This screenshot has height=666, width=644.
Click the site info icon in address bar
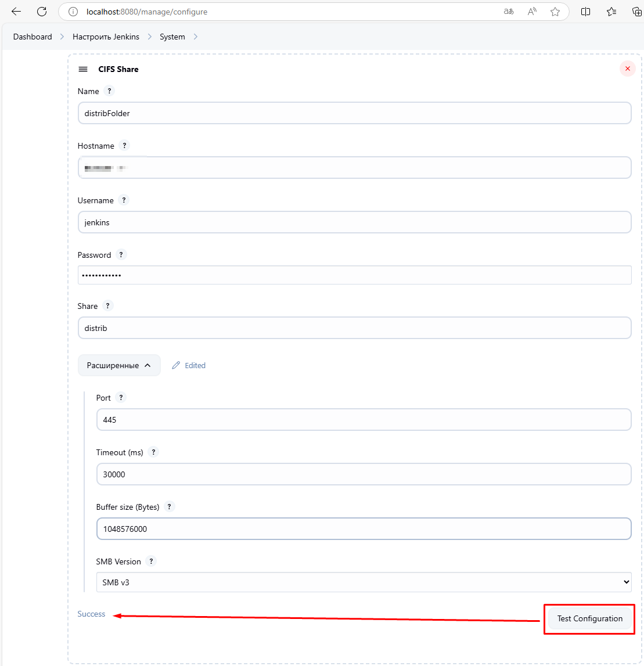tap(73, 12)
